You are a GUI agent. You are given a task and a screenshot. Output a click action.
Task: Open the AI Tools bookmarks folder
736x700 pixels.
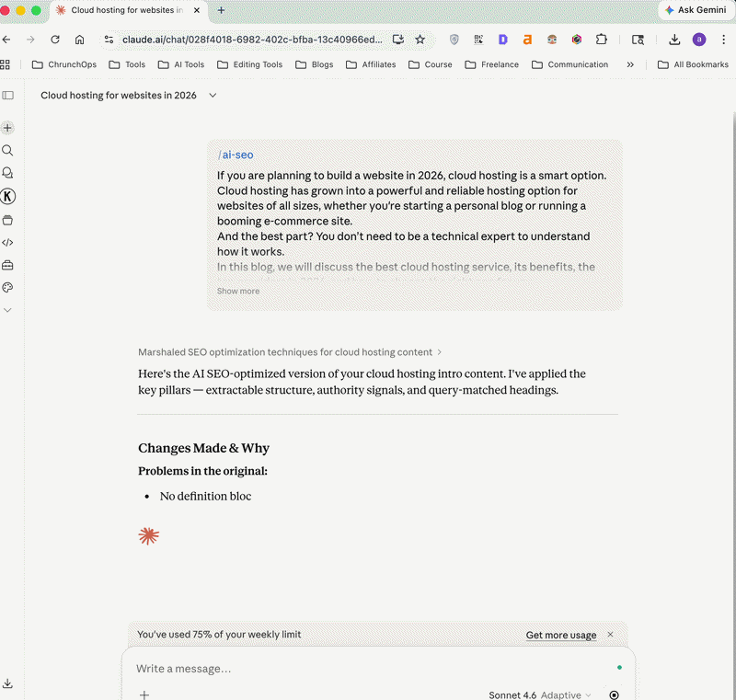pos(181,64)
